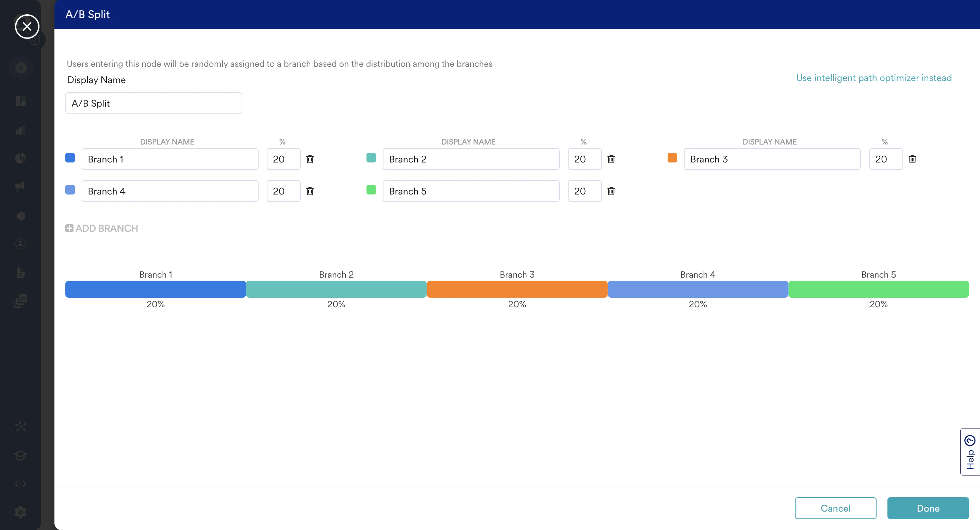This screenshot has width=980, height=530.
Task: Delete Branch 3 with its trash icon
Action: (x=912, y=159)
